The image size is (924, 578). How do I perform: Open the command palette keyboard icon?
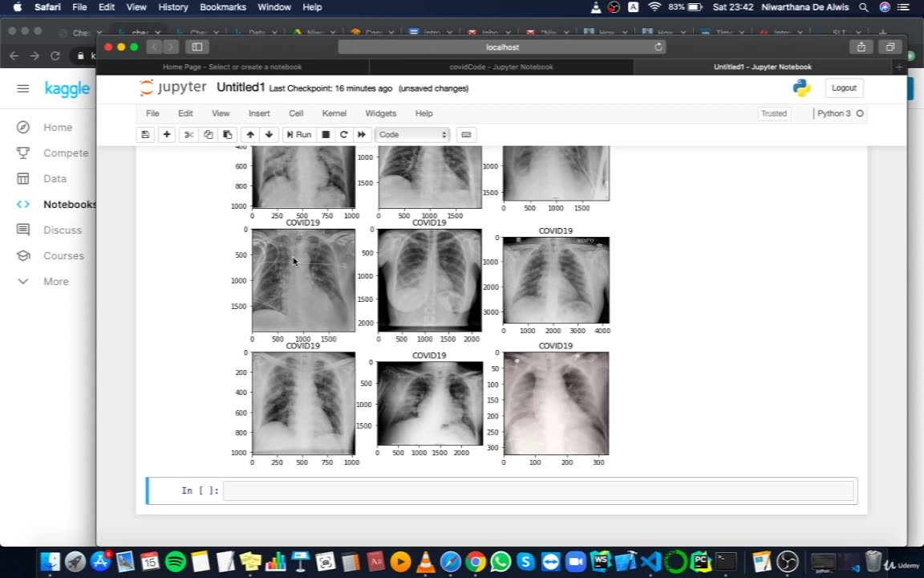466,135
